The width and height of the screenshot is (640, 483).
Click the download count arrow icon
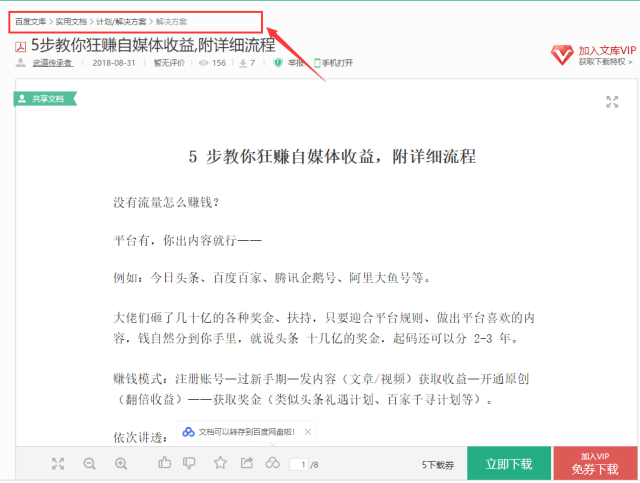click(243, 63)
